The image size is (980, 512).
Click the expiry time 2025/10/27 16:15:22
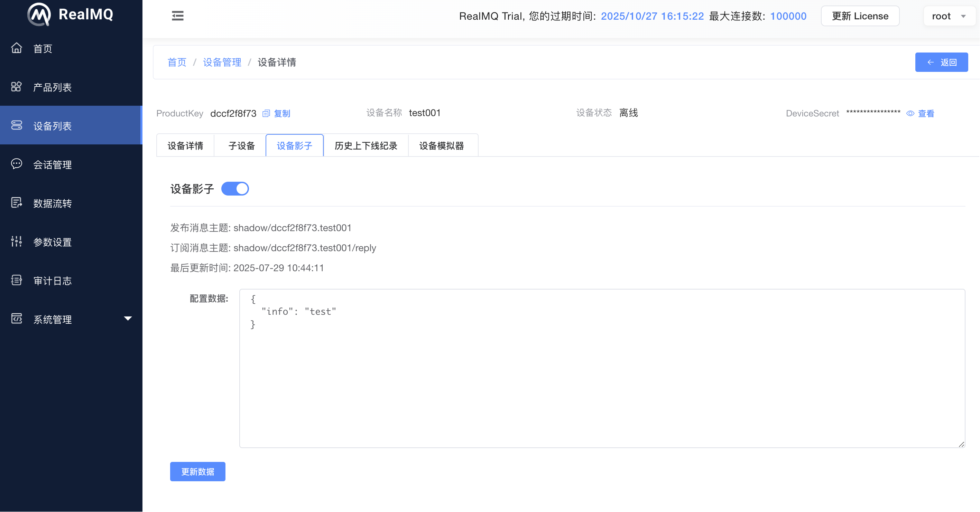point(653,16)
